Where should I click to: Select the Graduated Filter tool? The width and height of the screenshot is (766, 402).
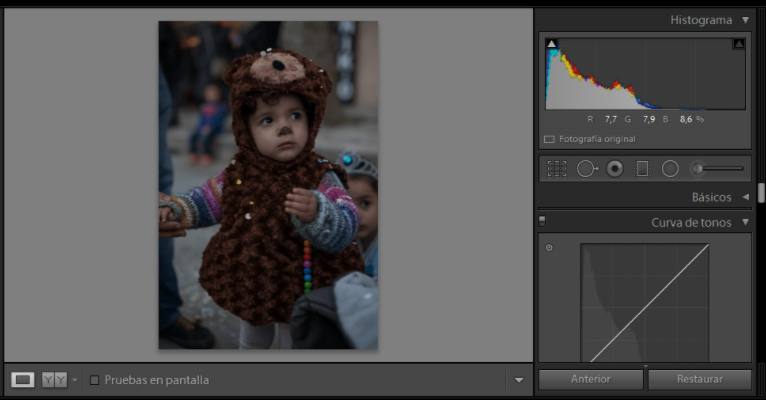(642, 169)
